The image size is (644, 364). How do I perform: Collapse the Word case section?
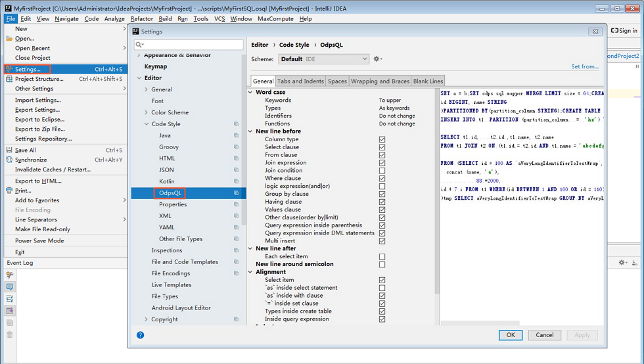[x=250, y=92]
